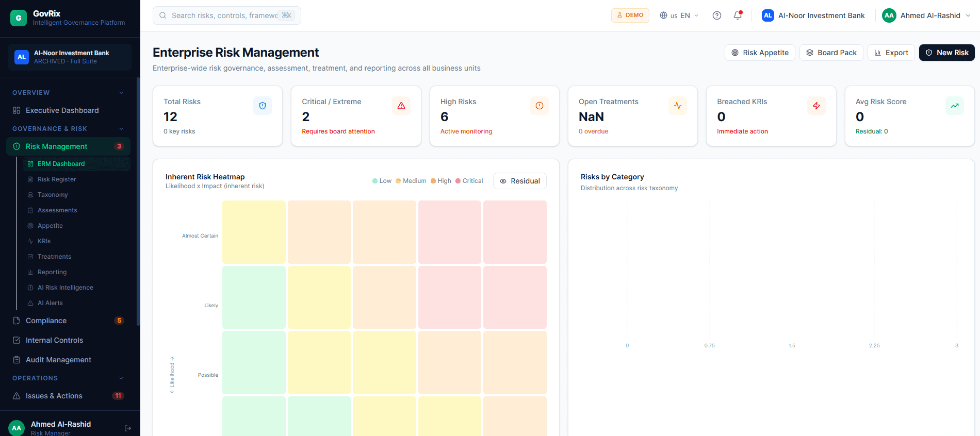This screenshot has width=980, height=436.
Task: Click the Open Treatments activity icon
Action: pos(678,106)
